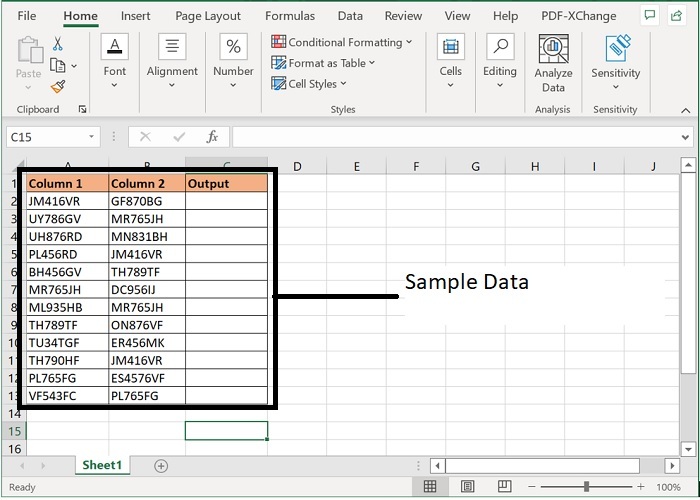Click the Paste clipboard icon
Screen dimensions: 700x500
point(29,50)
